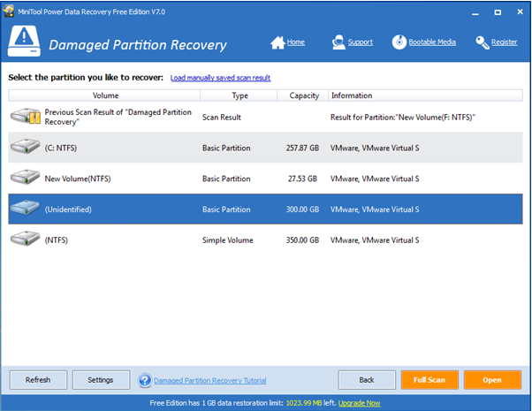Viewport: 532px width, 411px height.
Task: Select Previous Scan Result of "Damaged Partition Recovery"
Action: tap(118, 117)
